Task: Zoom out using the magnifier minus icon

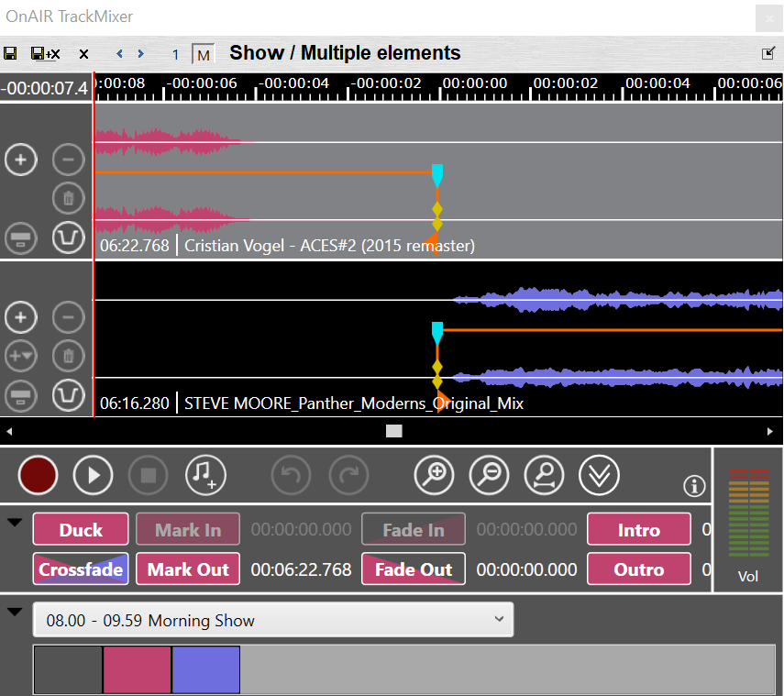Action: tap(490, 475)
